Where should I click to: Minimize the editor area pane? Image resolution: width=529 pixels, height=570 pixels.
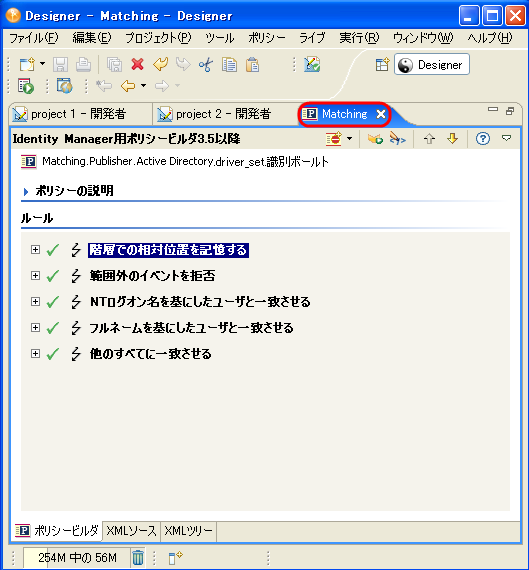493,109
